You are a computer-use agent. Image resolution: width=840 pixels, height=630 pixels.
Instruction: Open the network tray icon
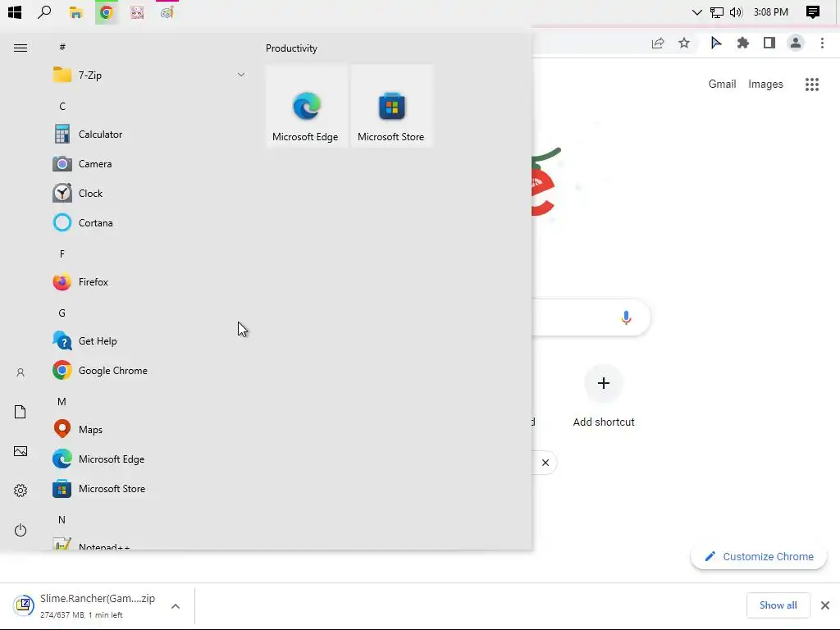[x=716, y=11]
